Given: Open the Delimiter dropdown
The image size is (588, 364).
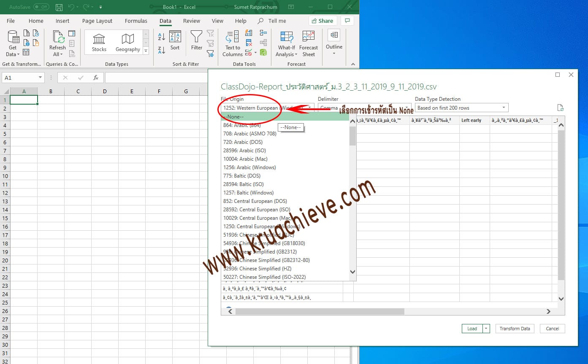Looking at the screenshot, I should 365,108.
